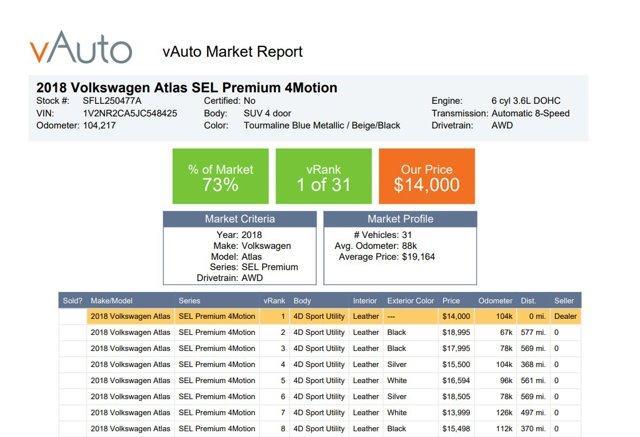Sort by the Odometer column header
Image resolution: width=640 pixels, height=437 pixels.
click(x=495, y=300)
